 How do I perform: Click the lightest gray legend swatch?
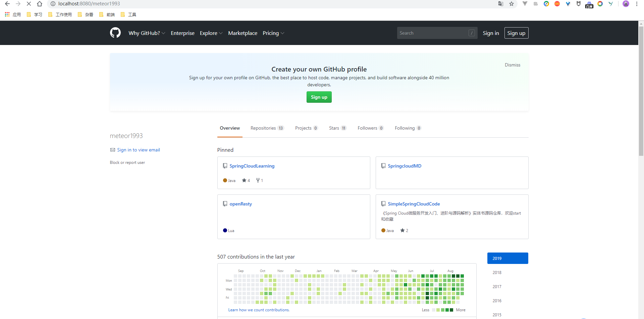click(x=434, y=310)
